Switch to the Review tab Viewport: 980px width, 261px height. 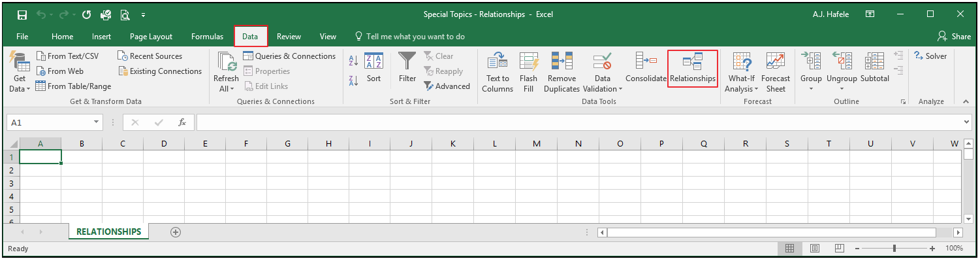point(289,37)
